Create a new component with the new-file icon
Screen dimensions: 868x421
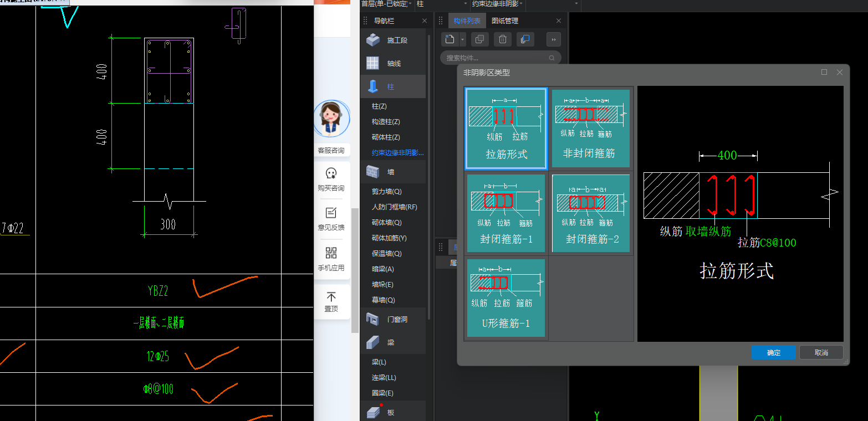[450, 39]
